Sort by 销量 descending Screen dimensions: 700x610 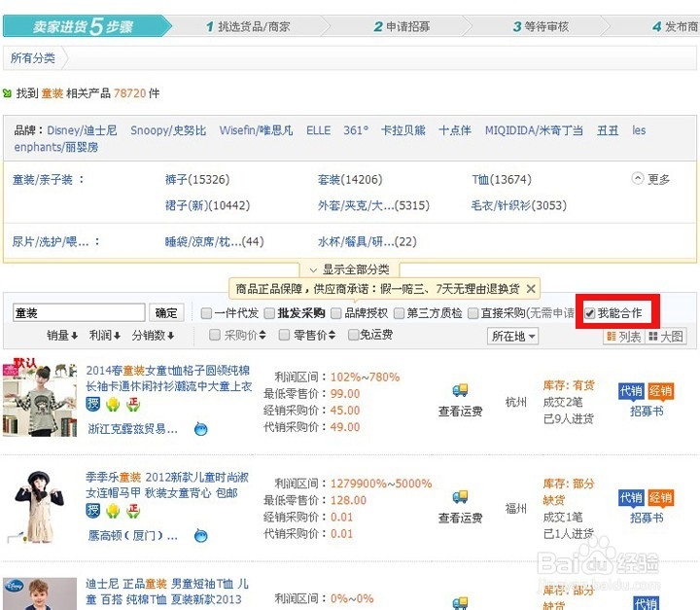click(x=62, y=336)
